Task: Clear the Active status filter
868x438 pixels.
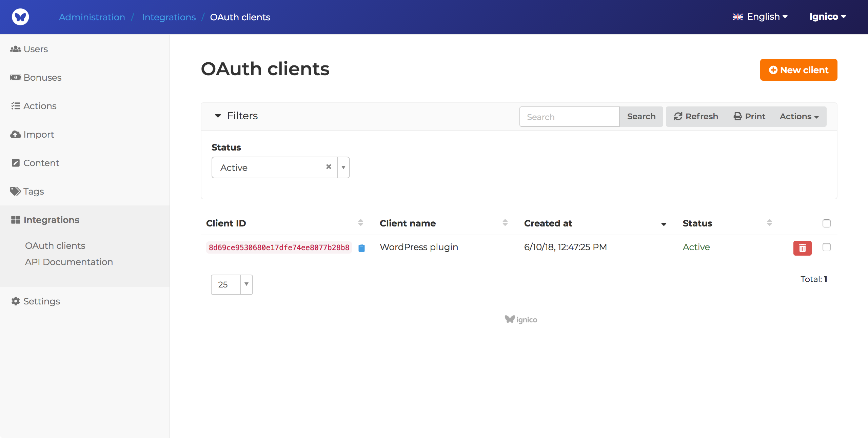Action: pos(329,167)
